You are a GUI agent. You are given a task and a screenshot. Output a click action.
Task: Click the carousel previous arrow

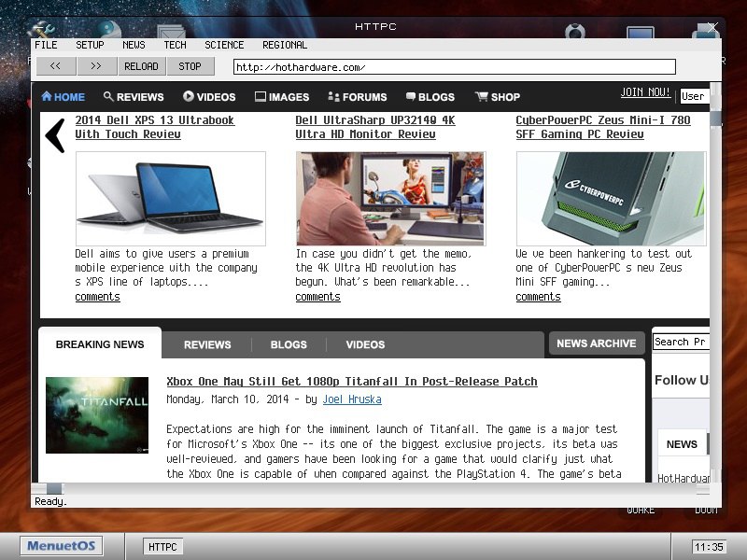pyautogui.click(x=55, y=135)
